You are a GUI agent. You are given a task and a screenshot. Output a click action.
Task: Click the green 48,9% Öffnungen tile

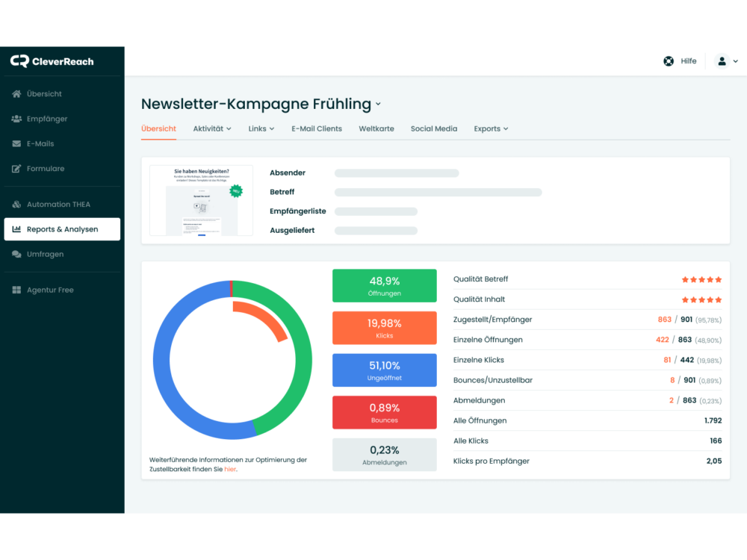(385, 286)
